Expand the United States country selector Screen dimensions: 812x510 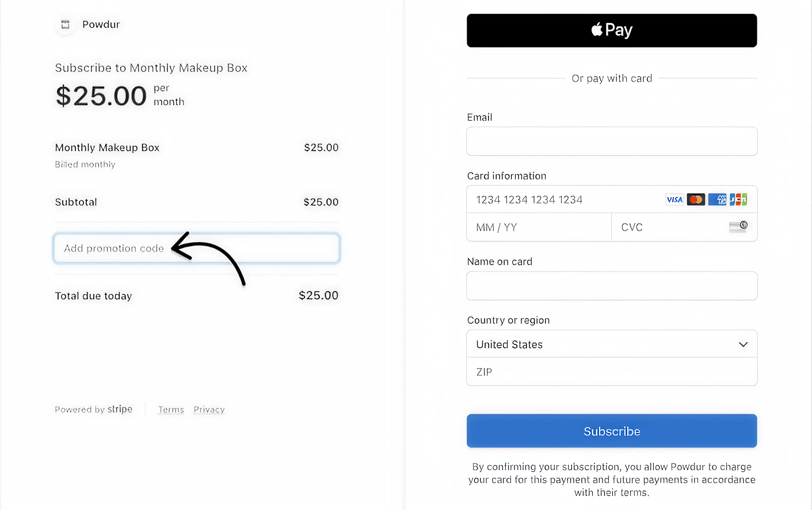pos(612,343)
